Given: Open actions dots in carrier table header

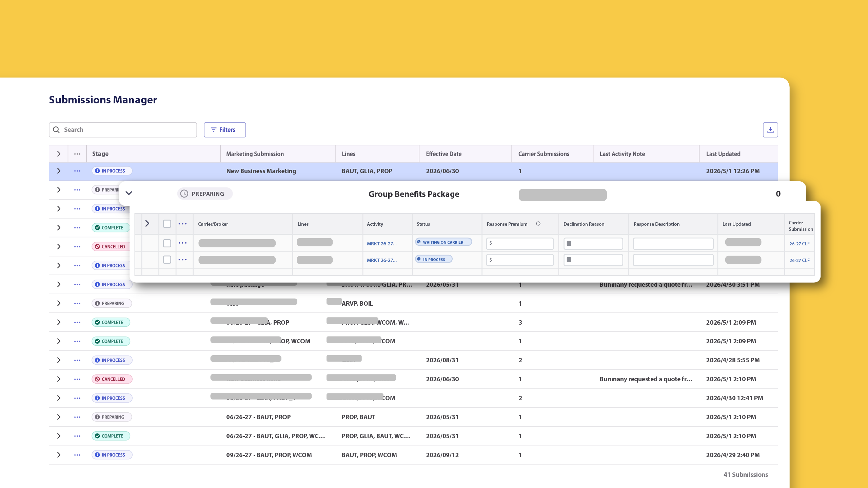Looking at the screenshot, I should [183, 224].
